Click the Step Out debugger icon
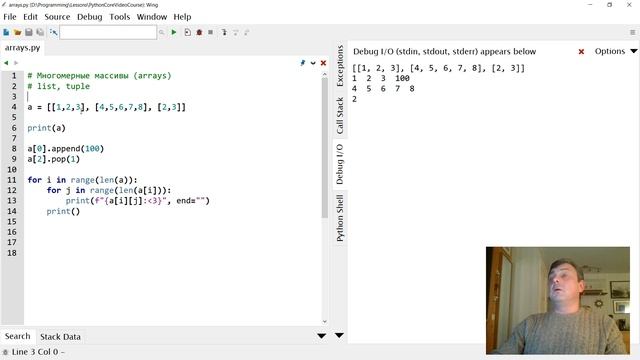The height and width of the screenshot is (360, 640). [247, 32]
